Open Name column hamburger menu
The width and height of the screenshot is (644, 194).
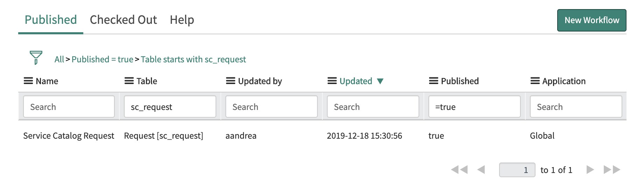coord(28,81)
